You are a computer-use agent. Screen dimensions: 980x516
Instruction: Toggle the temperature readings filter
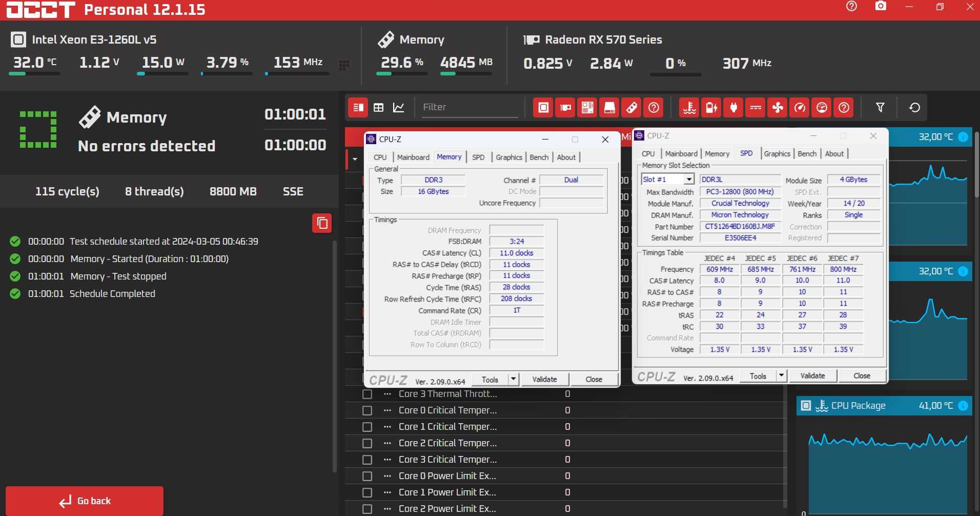point(689,107)
